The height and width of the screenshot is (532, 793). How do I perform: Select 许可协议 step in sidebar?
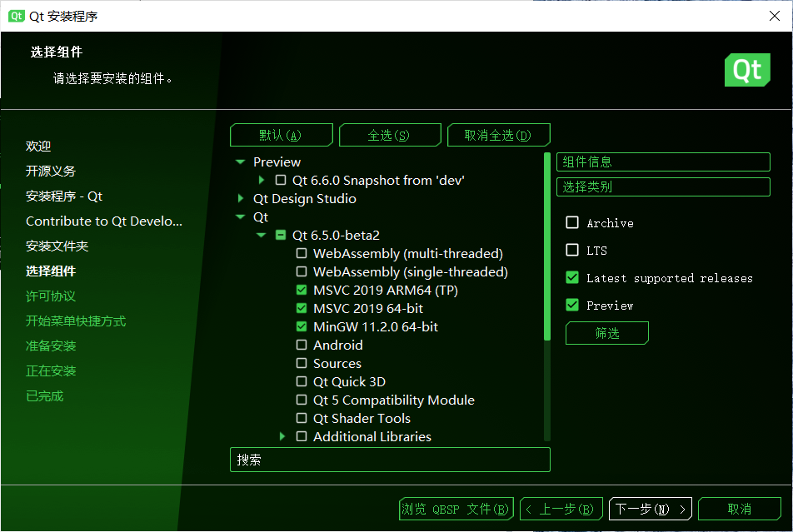(51, 296)
